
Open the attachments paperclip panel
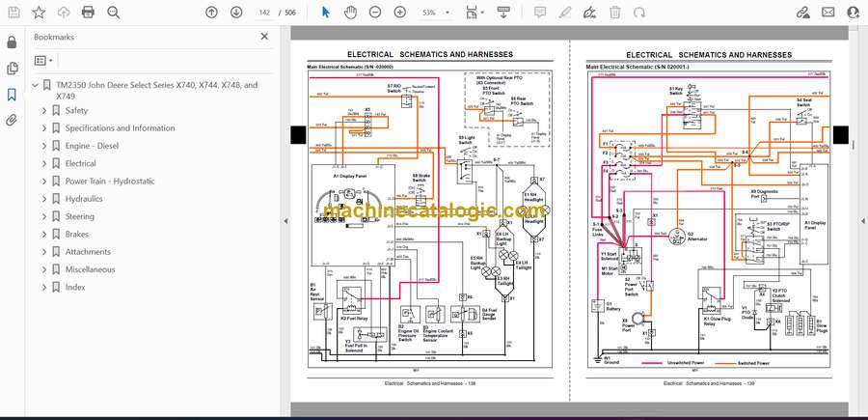coord(12,121)
